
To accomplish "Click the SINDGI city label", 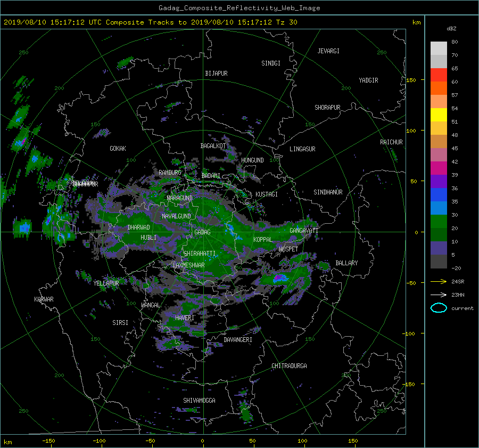I will tap(271, 63).
